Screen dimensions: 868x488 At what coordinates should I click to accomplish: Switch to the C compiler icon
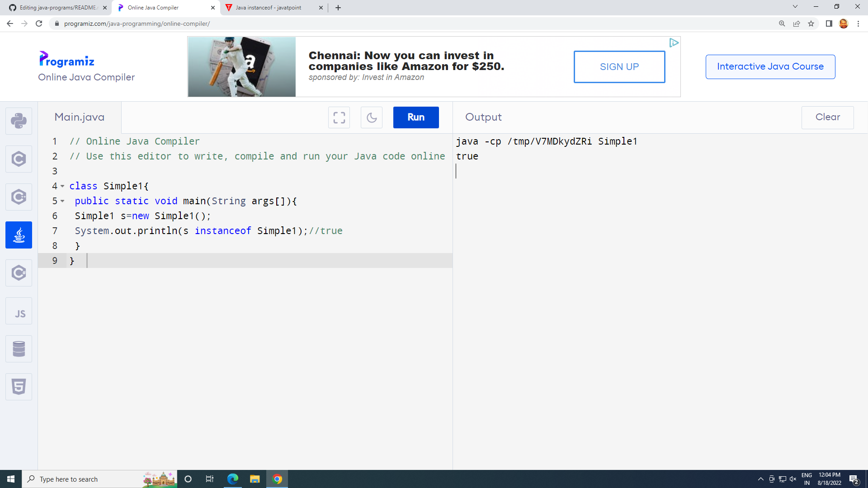[x=19, y=159]
